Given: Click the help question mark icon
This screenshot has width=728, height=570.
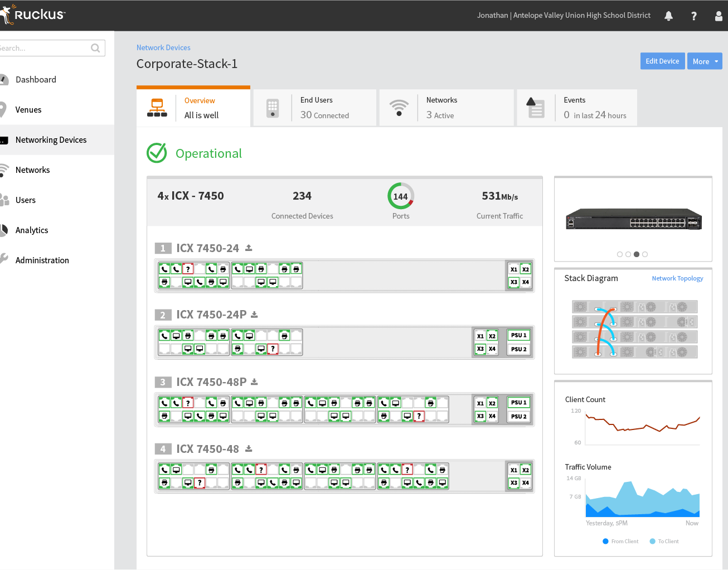Looking at the screenshot, I should (x=694, y=16).
